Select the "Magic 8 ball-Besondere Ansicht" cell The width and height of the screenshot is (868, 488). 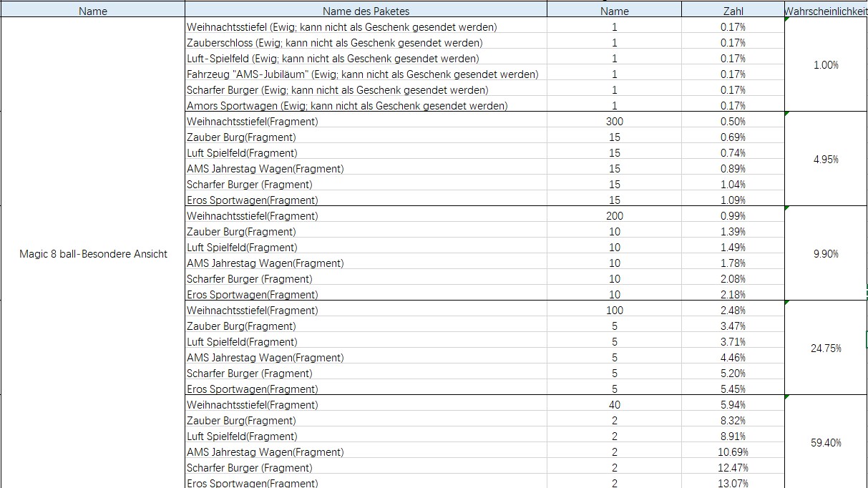click(x=93, y=253)
